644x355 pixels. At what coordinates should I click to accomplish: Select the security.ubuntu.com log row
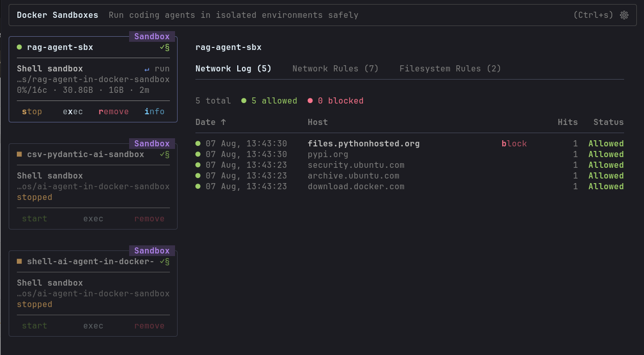click(x=410, y=165)
